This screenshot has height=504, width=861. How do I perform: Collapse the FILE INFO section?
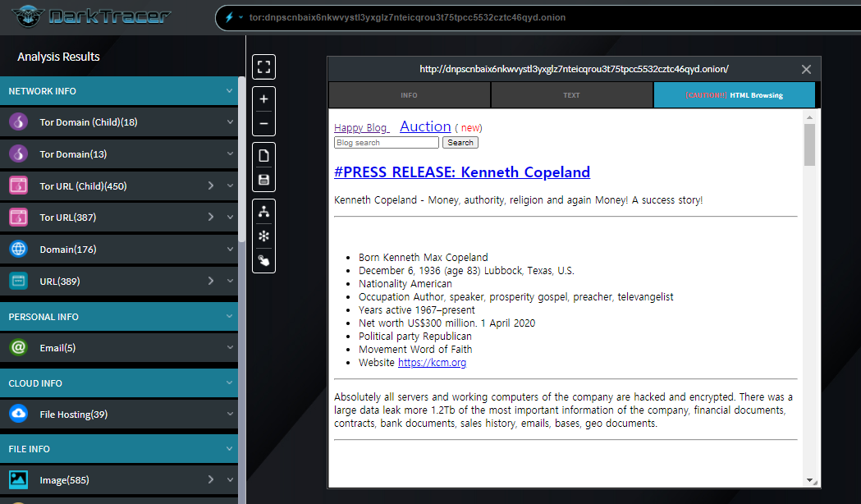(230, 448)
